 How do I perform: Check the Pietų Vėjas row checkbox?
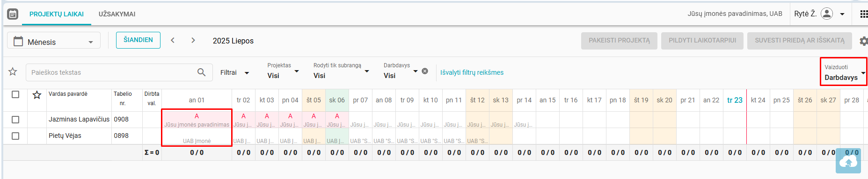[15, 136]
